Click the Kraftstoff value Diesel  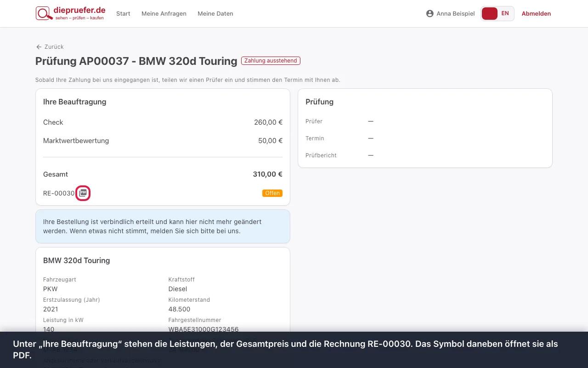[178, 289]
